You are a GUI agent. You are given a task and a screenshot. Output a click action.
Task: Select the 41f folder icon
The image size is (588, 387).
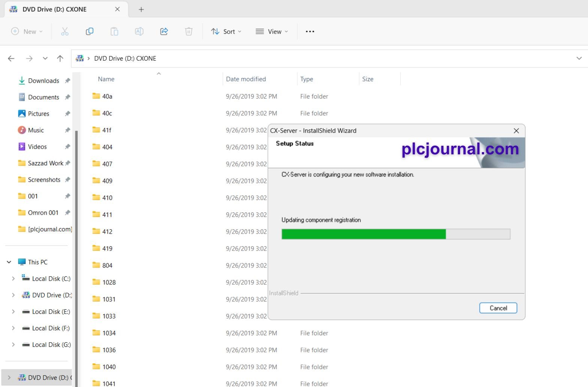96,130
